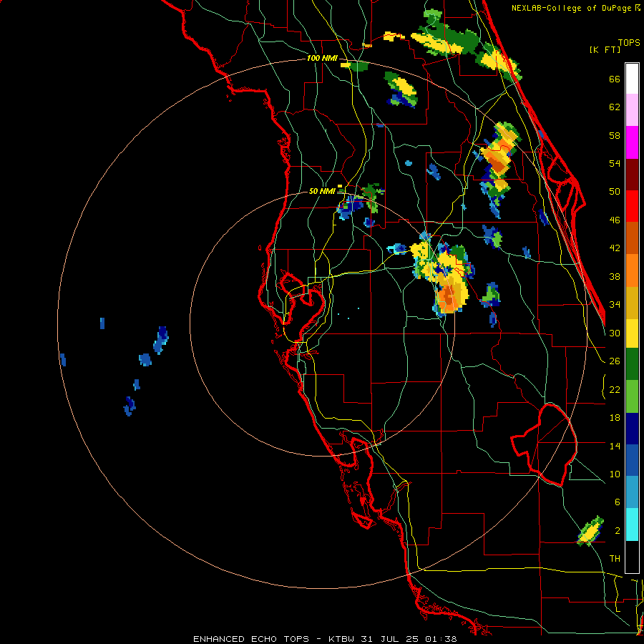The width and height of the screenshot is (644, 644).
Task: Click the 18 value on the legend scale
Action: pos(615,418)
